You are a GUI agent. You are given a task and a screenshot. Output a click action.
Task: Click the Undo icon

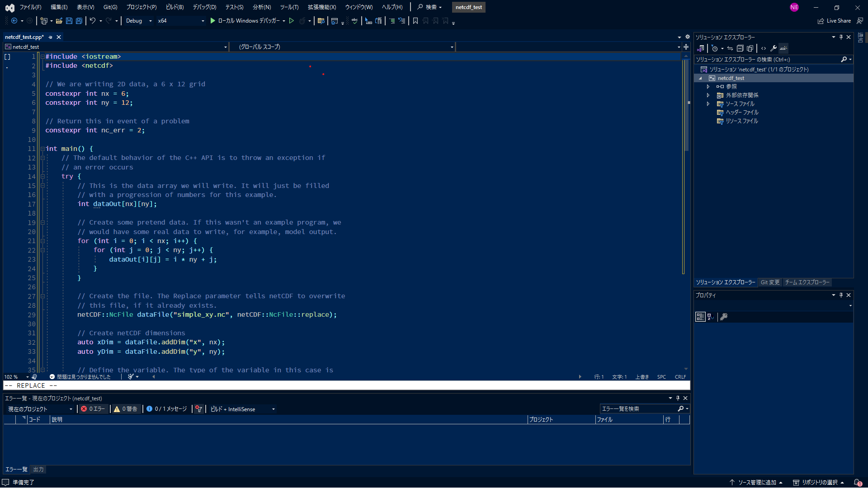point(92,21)
